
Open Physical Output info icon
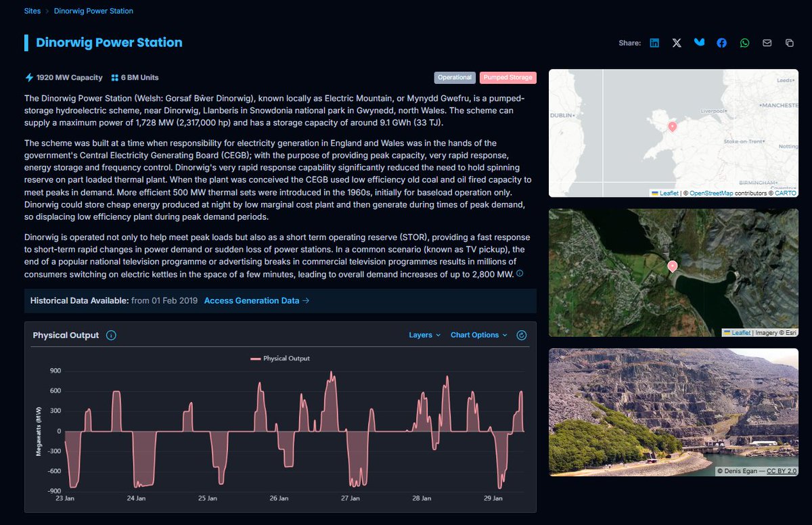111,335
